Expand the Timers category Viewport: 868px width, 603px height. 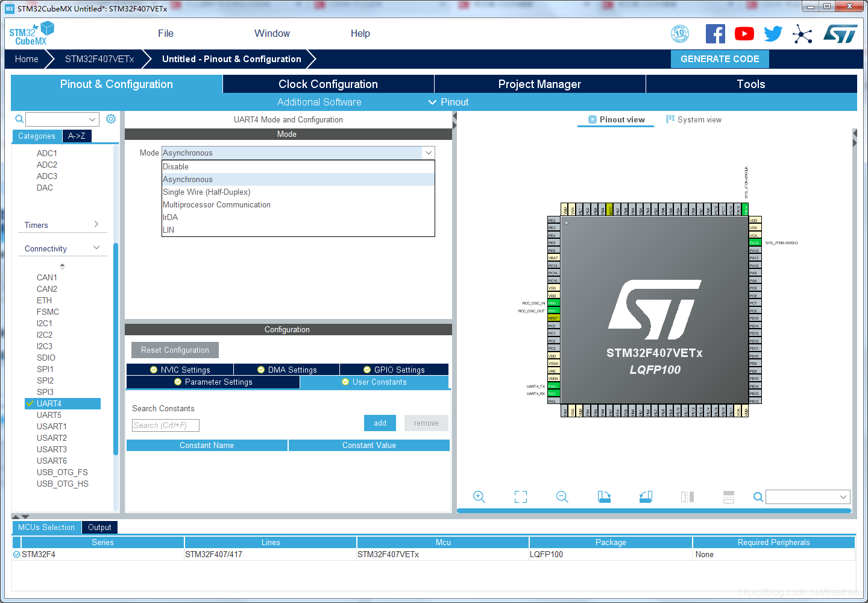61,225
